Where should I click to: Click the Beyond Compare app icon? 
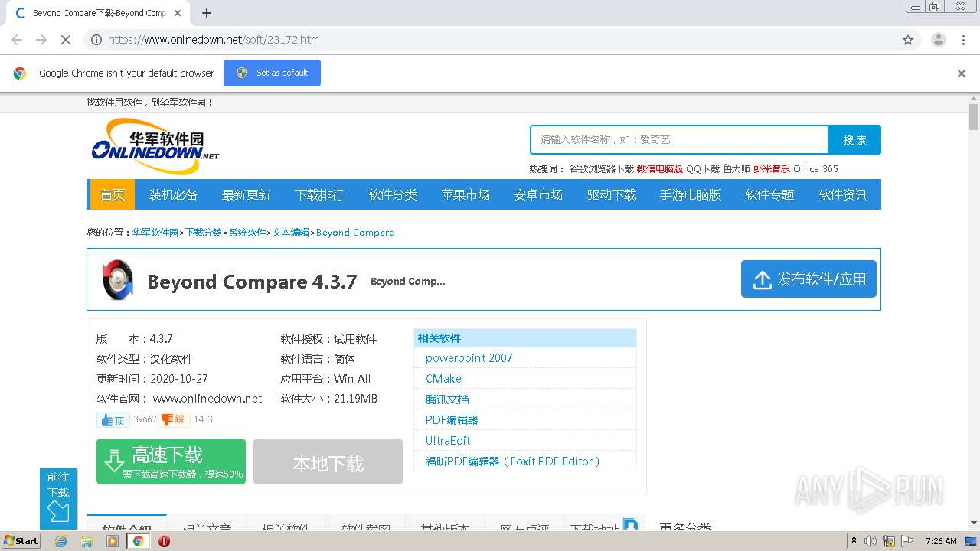(x=118, y=279)
